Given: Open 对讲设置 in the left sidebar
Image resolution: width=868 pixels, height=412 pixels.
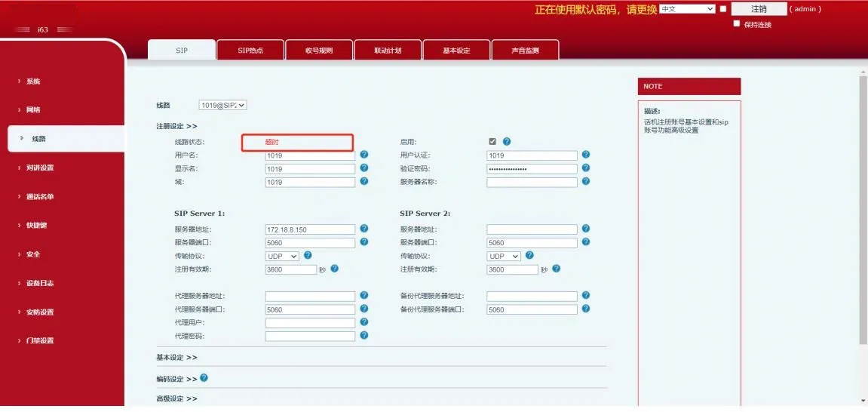Looking at the screenshot, I should click(40, 168).
